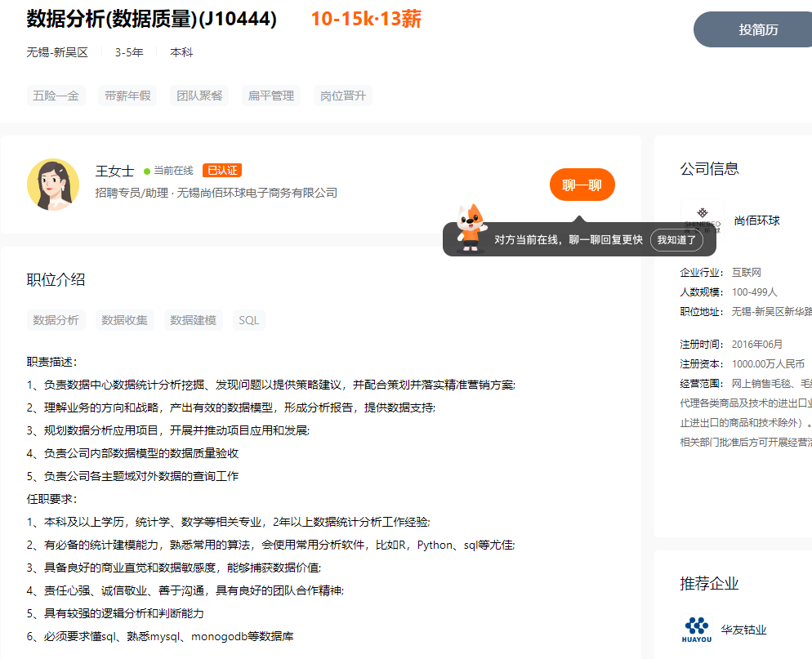Select the 数据建模 skill tag
The height and width of the screenshot is (659, 812).
click(x=194, y=320)
